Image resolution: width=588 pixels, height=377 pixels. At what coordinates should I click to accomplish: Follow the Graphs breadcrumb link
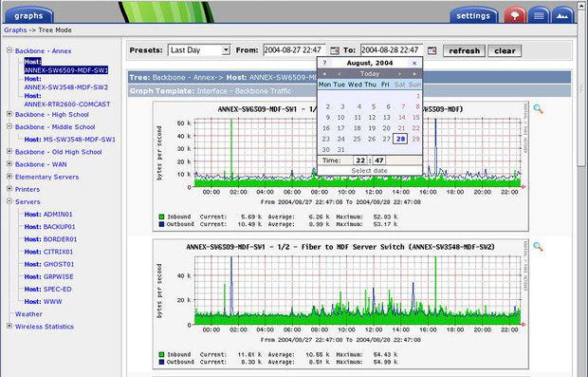(15, 30)
